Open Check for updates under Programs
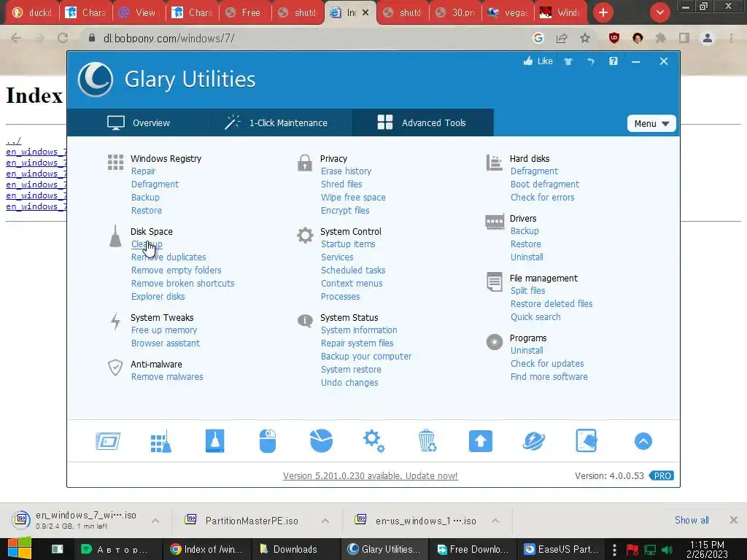 pyautogui.click(x=547, y=364)
